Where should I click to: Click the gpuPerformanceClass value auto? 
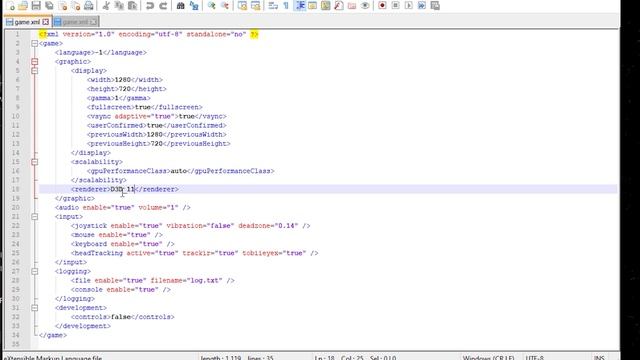178,171
